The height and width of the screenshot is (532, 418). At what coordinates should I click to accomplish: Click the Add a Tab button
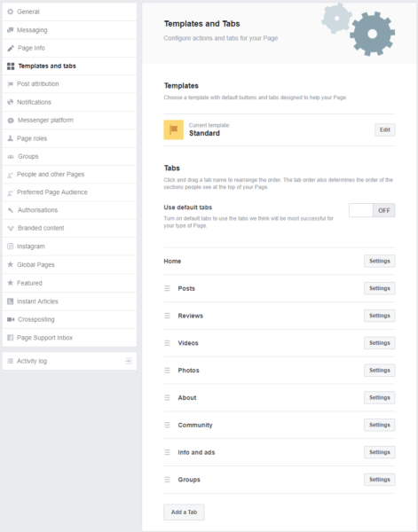(x=184, y=512)
